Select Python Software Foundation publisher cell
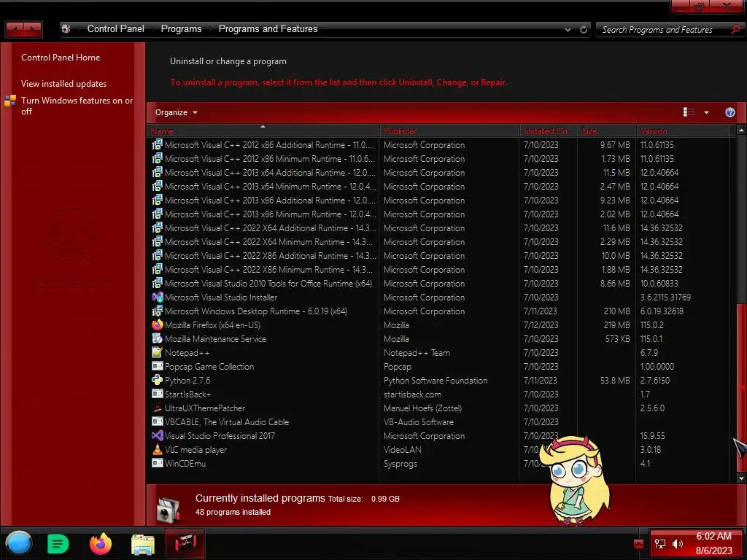Screen dimensions: 747x560 (436, 380)
